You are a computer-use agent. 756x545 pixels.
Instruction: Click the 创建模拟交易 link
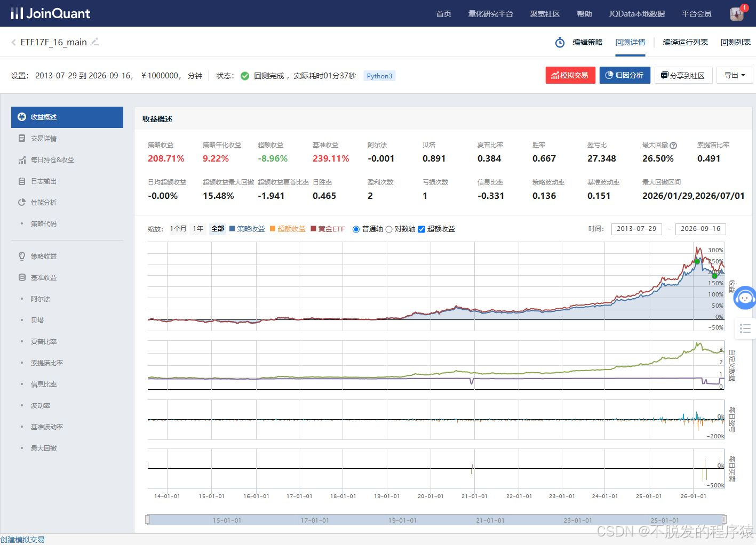point(22,540)
